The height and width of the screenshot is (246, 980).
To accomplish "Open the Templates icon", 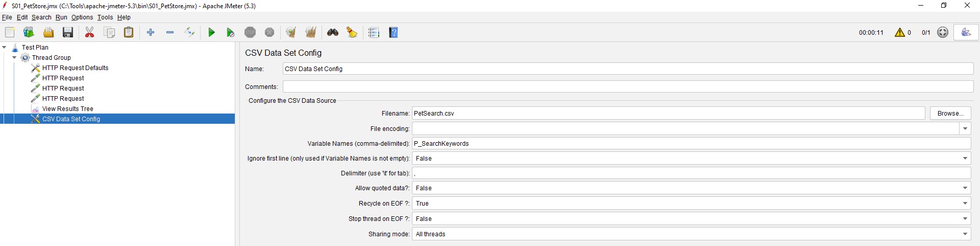I will 29,32.
